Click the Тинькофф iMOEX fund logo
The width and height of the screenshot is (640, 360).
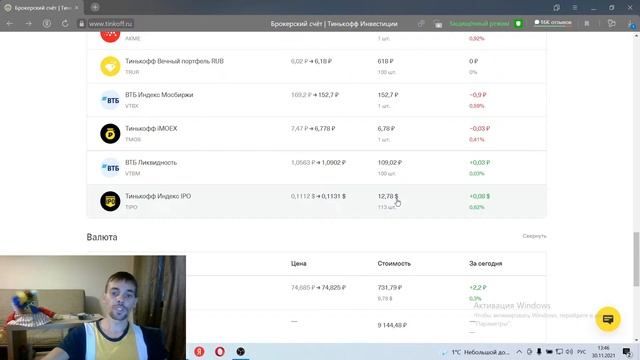[110, 133]
